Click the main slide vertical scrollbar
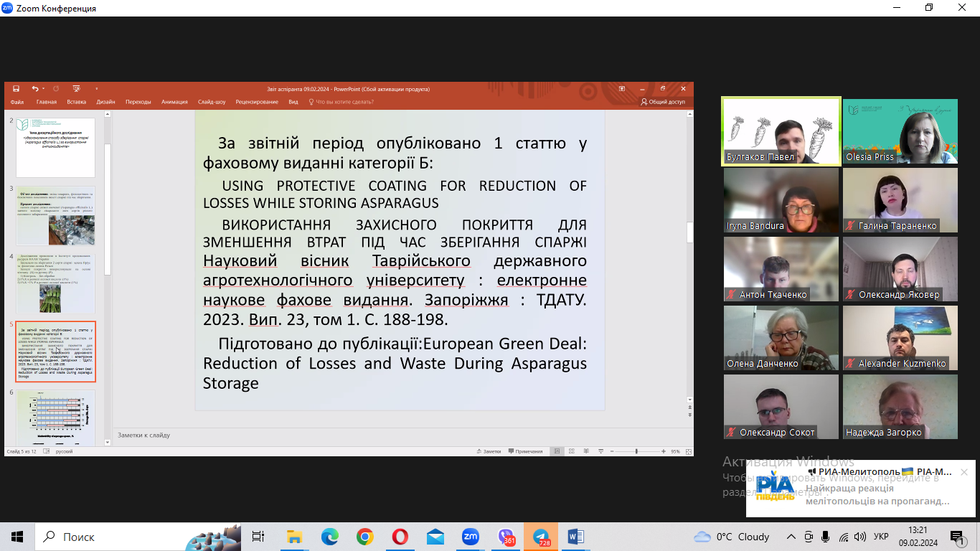The width and height of the screenshot is (980, 551). pyautogui.click(x=690, y=233)
